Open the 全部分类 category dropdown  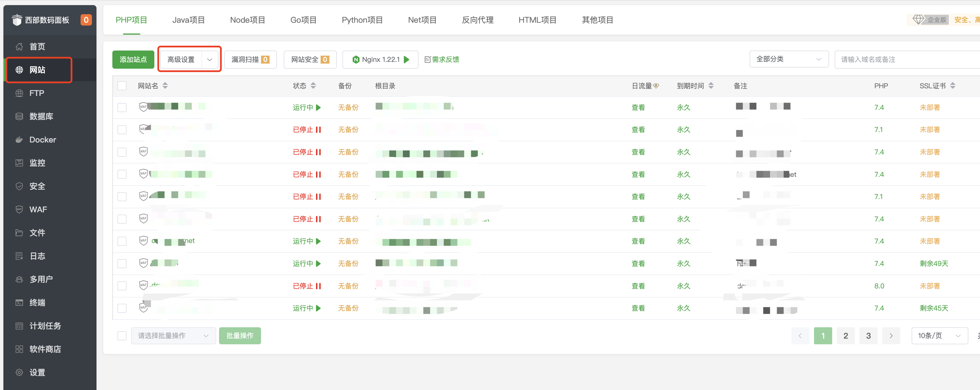point(789,59)
